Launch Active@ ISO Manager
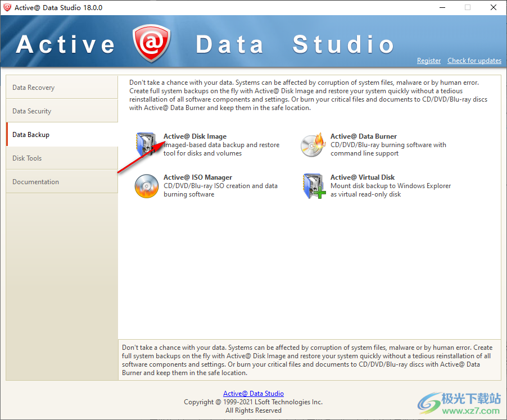This screenshot has width=507, height=420. click(x=197, y=177)
